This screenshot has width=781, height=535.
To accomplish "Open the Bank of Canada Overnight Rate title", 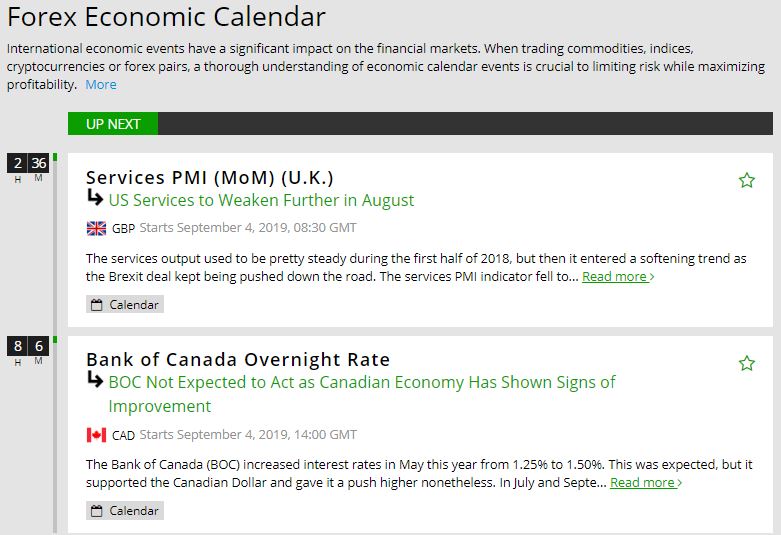I will pos(238,359).
